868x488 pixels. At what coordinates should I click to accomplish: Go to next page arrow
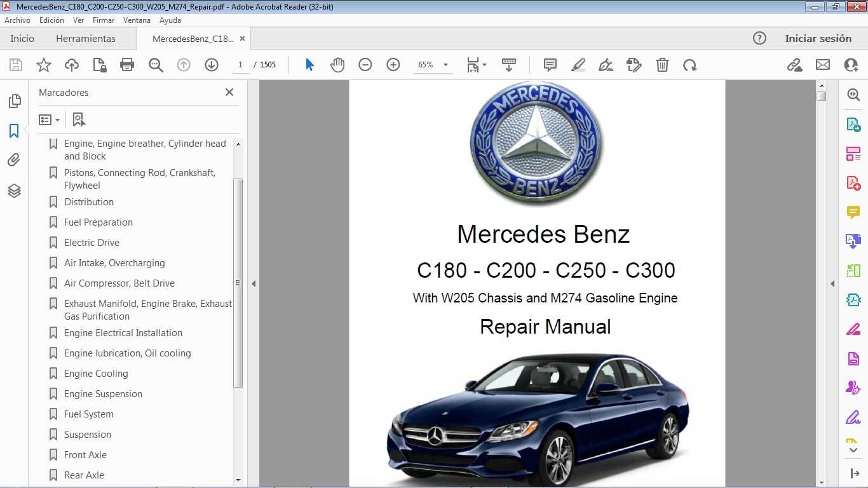click(212, 65)
